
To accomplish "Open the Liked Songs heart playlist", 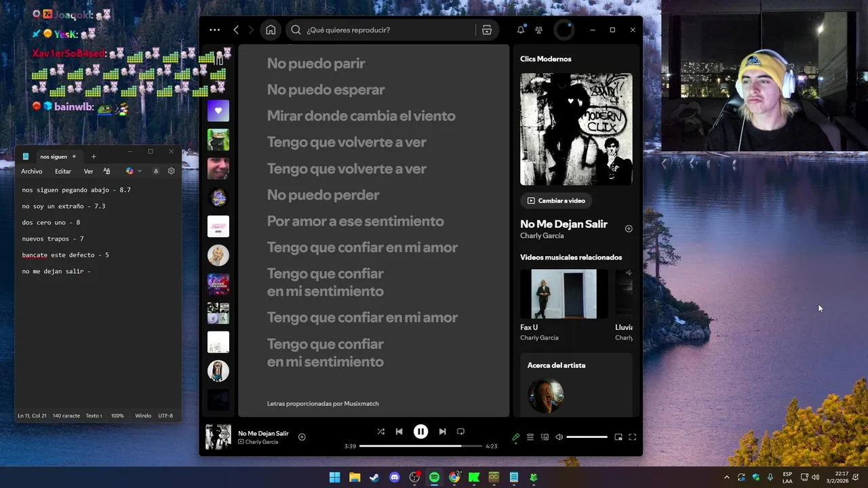I will pos(218,110).
